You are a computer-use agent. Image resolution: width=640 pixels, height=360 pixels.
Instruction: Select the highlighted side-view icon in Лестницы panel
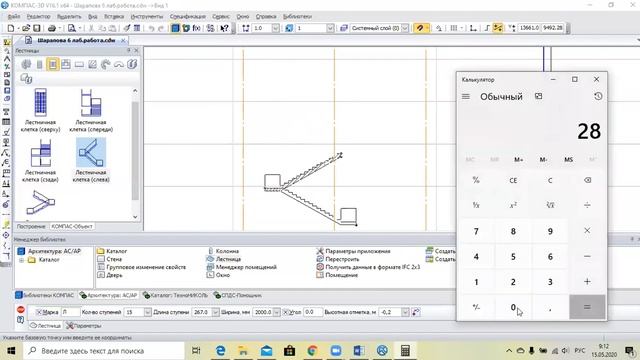53,64
